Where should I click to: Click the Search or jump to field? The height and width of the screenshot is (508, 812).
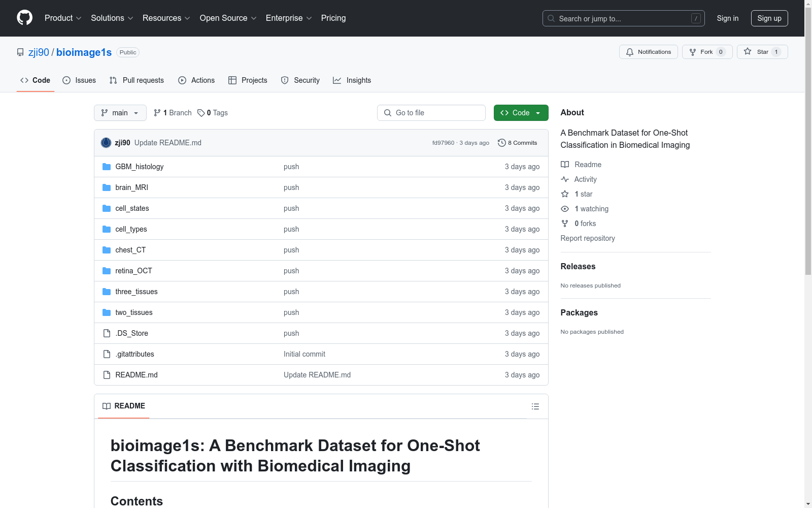click(x=624, y=18)
